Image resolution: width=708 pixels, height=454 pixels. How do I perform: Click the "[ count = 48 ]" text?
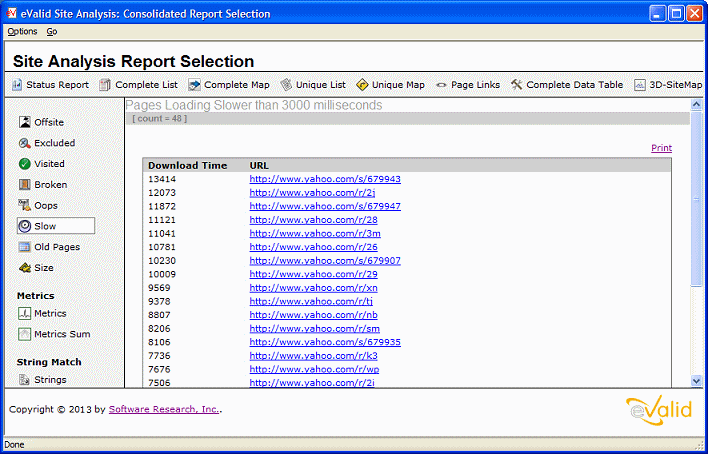tap(159, 119)
